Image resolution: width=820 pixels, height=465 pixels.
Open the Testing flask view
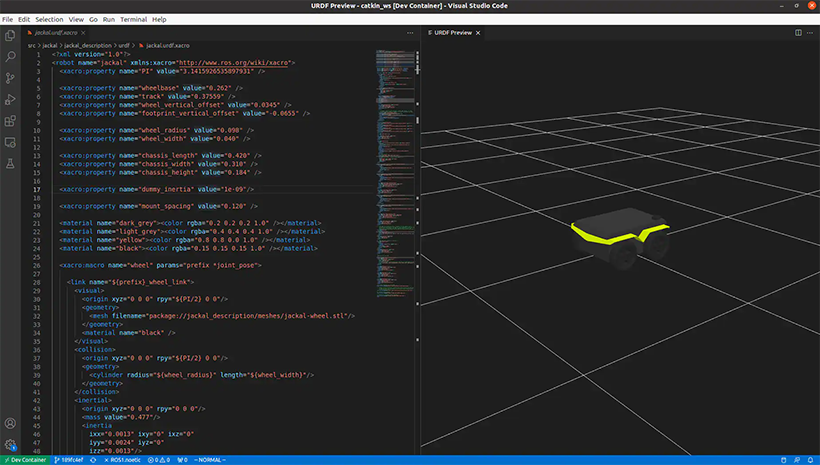(10, 164)
